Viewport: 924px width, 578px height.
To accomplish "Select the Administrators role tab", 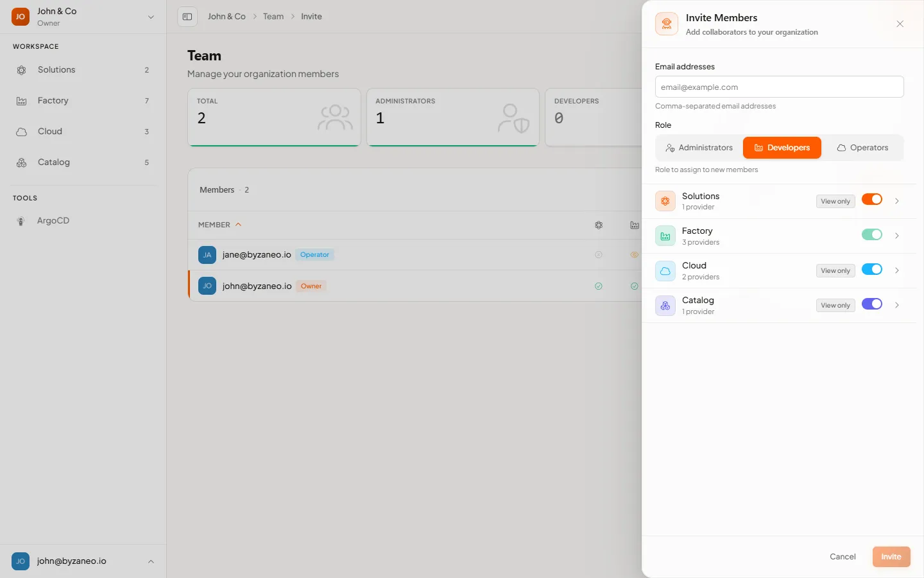I will pos(699,148).
